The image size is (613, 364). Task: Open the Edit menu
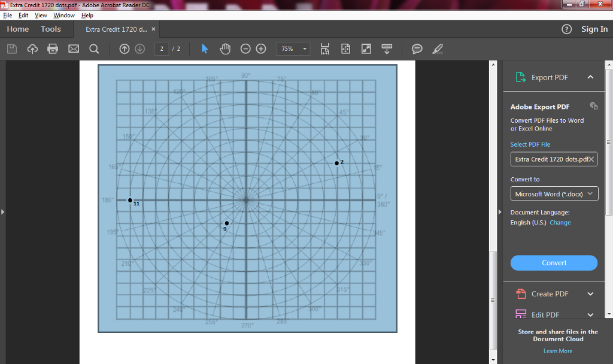[x=23, y=15]
